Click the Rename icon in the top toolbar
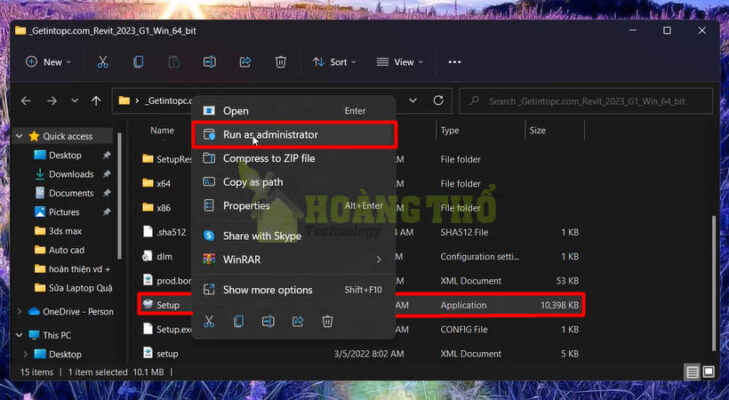The width and height of the screenshot is (729, 400). (209, 62)
